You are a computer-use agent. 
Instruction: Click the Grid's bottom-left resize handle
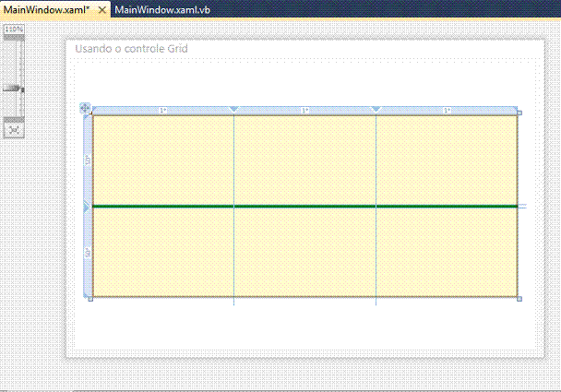[90, 299]
